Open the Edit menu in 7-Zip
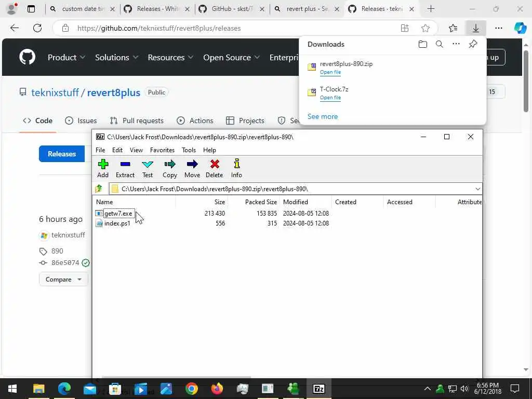The width and height of the screenshot is (532, 399). coord(117,150)
